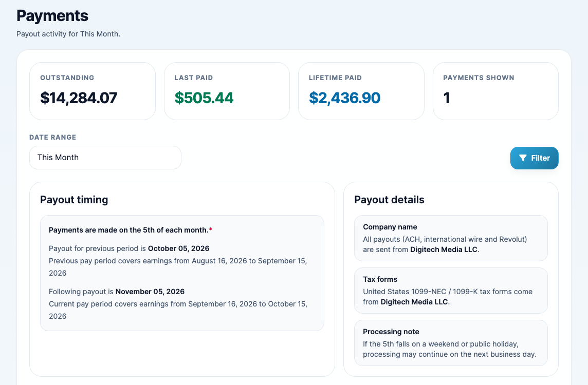Click the Processing note card title
This screenshot has width=588, height=385.
pos(391,332)
